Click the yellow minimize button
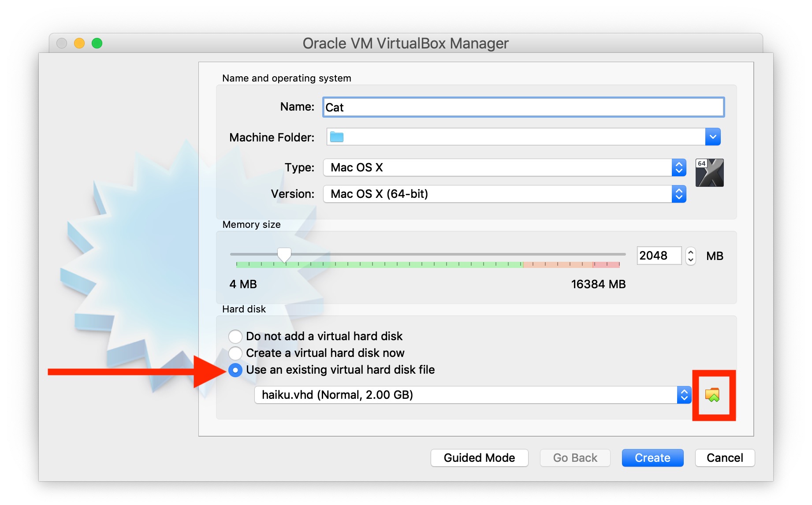Image resolution: width=812 pixels, height=505 pixels. click(x=79, y=43)
